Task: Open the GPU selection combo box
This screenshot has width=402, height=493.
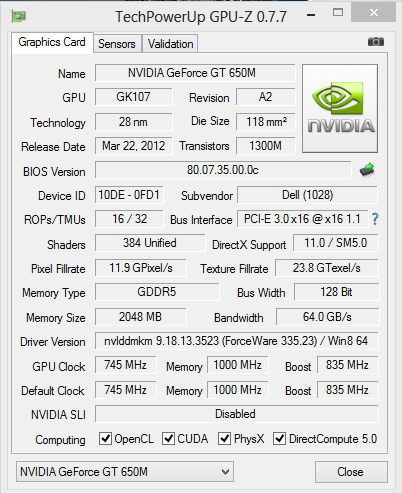Action: (x=125, y=472)
